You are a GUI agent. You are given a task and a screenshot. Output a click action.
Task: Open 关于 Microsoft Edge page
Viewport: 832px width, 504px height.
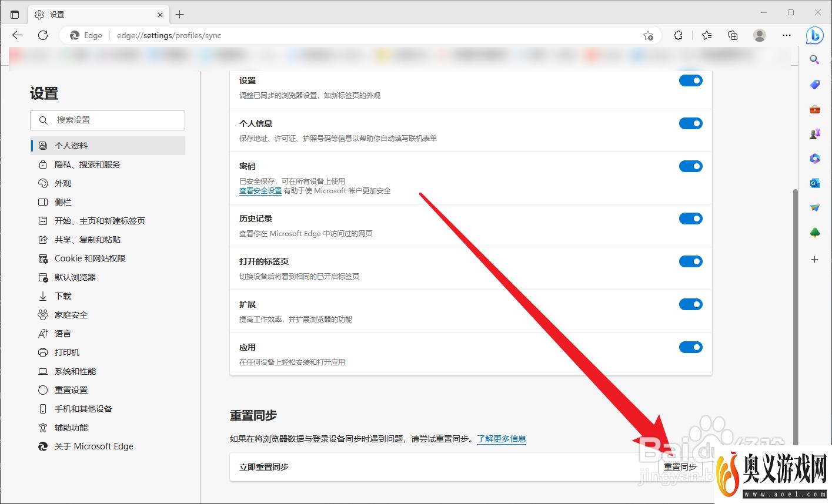(108, 446)
